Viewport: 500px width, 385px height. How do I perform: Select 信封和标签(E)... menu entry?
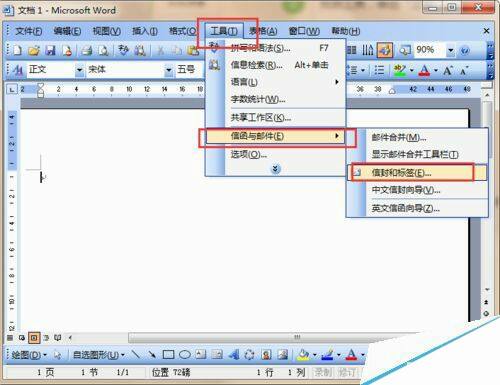click(417, 173)
